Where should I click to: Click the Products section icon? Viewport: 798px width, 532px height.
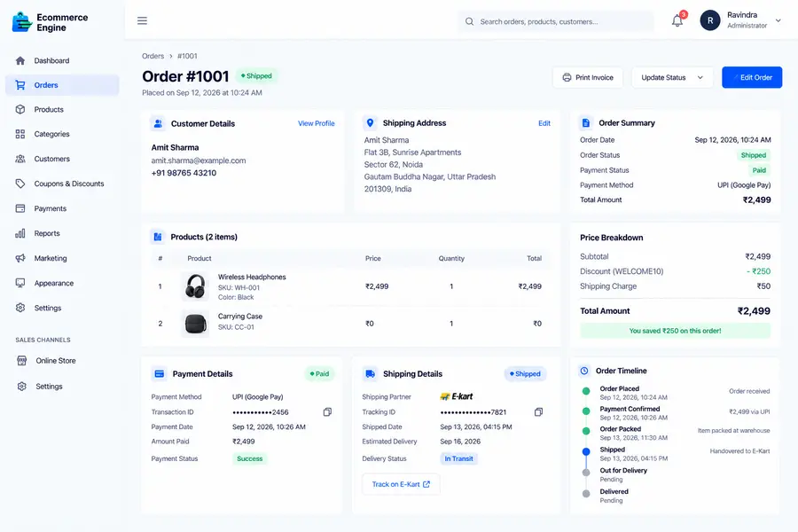(x=158, y=237)
